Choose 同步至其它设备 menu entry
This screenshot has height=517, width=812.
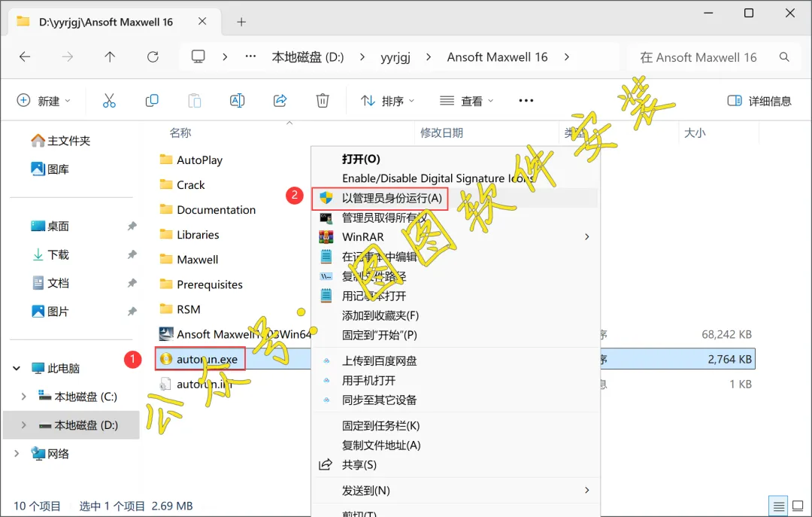coord(456,400)
